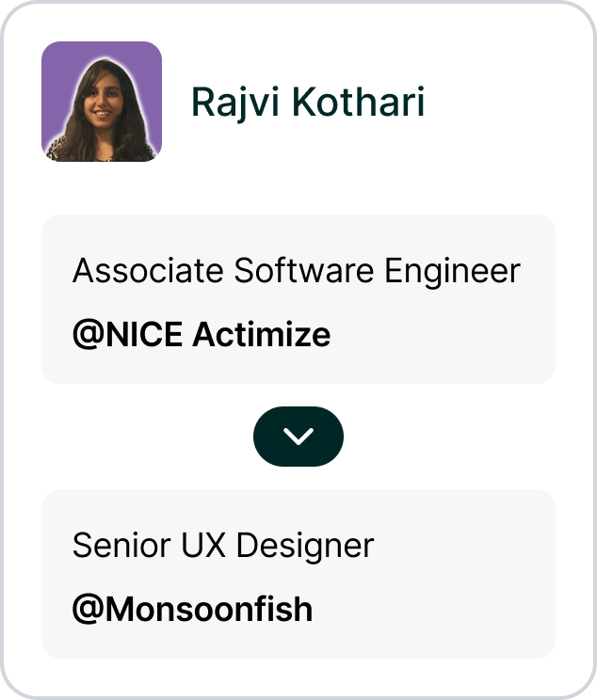The image size is (597, 700).
Task: Click Rajvi Kothari's profile photo
Action: pyautogui.click(x=102, y=102)
